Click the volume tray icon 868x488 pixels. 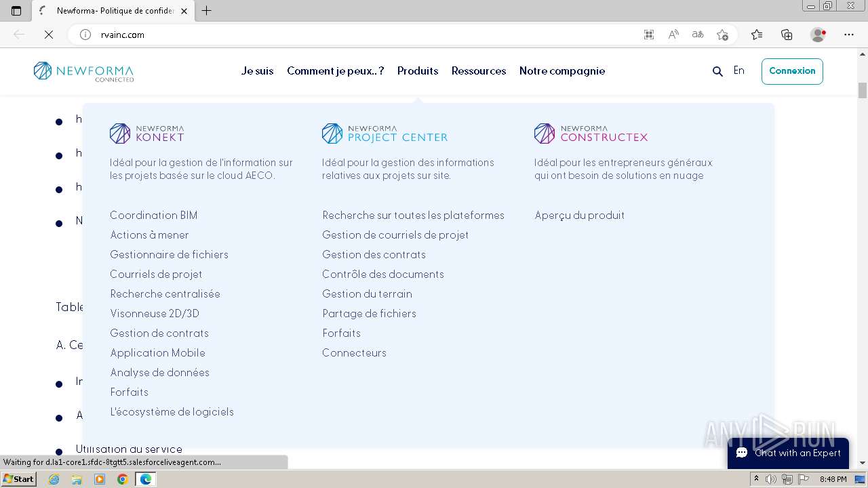(771, 479)
